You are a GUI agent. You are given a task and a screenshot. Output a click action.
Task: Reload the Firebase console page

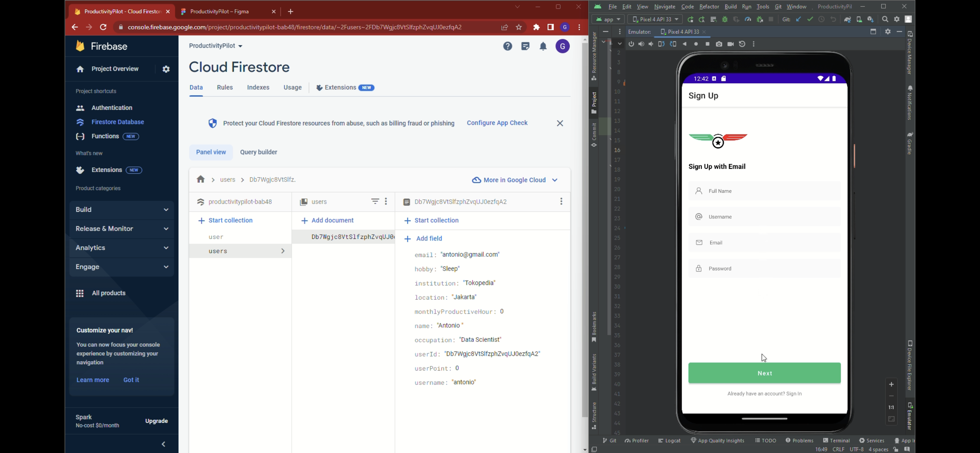pyautogui.click(x=103, y=27)
